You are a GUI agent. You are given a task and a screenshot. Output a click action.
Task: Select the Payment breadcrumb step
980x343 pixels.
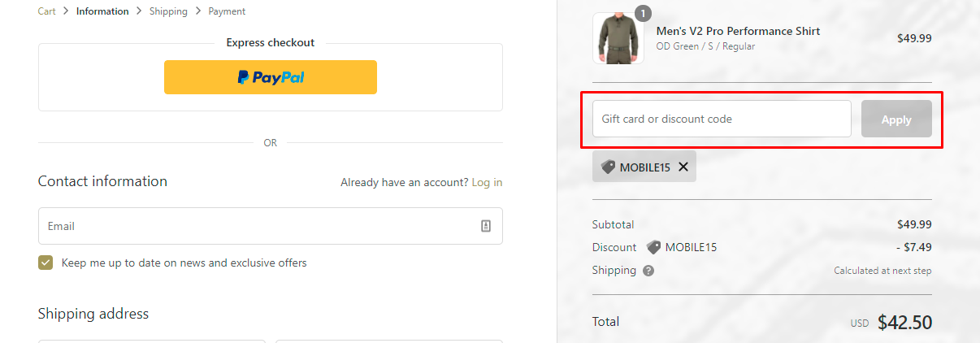click(x=227, y=11)
